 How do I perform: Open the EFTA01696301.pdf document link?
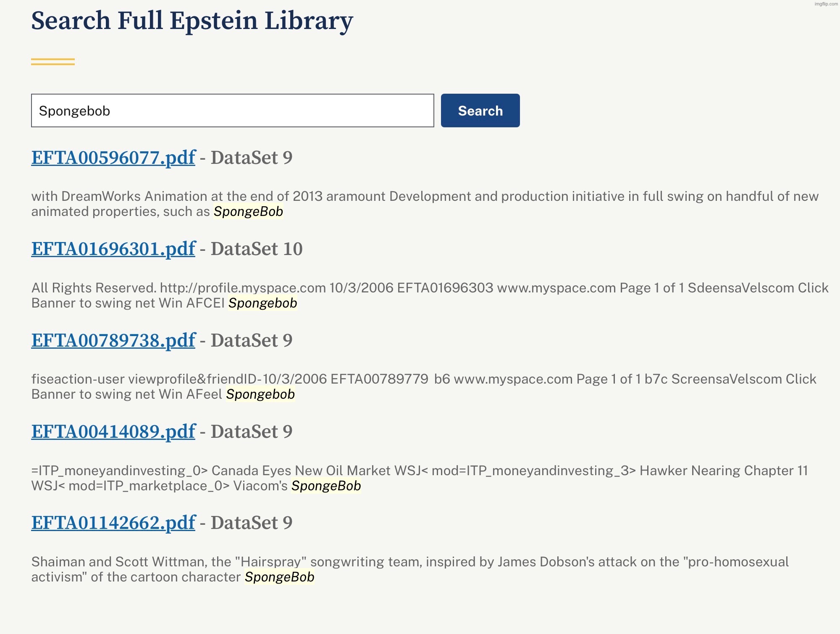point(113,249)
